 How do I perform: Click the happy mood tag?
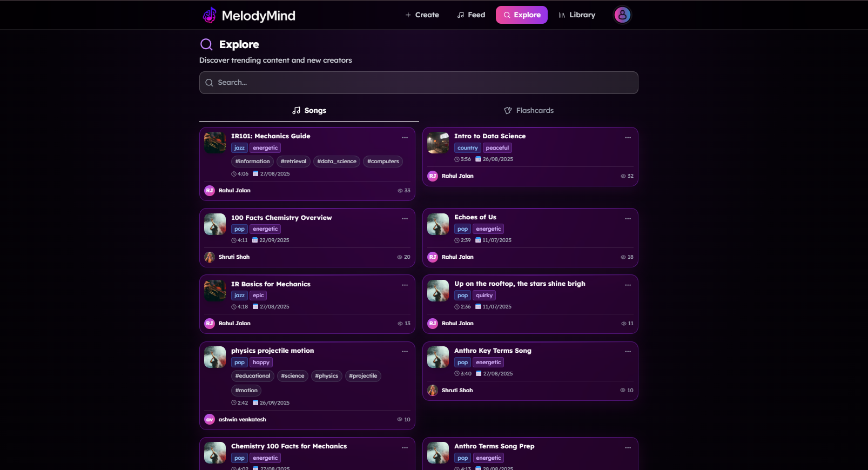(x=261, y=362)
